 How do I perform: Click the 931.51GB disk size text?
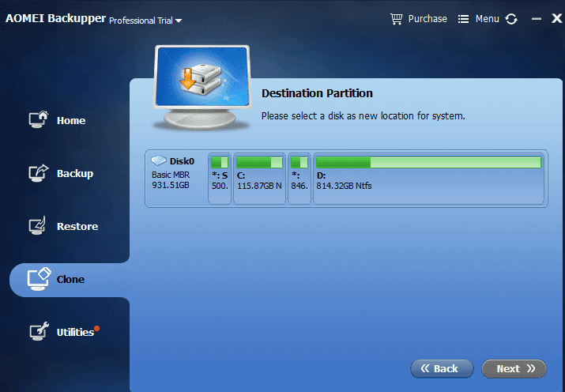click(171, 185)
